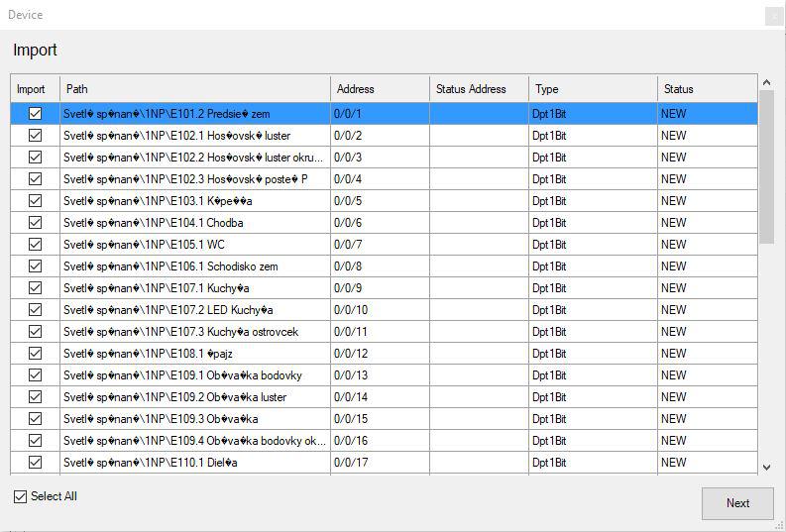Toggle the Select All checkbox
The width and height of the screenshot is (786, 532).
pyautogui.click(x=21, y=496)
